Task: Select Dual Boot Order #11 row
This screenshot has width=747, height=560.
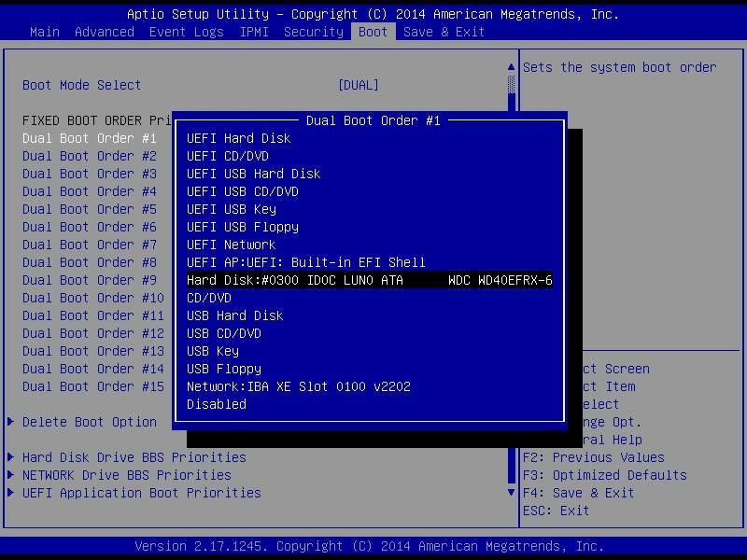Action: [93, 315]
